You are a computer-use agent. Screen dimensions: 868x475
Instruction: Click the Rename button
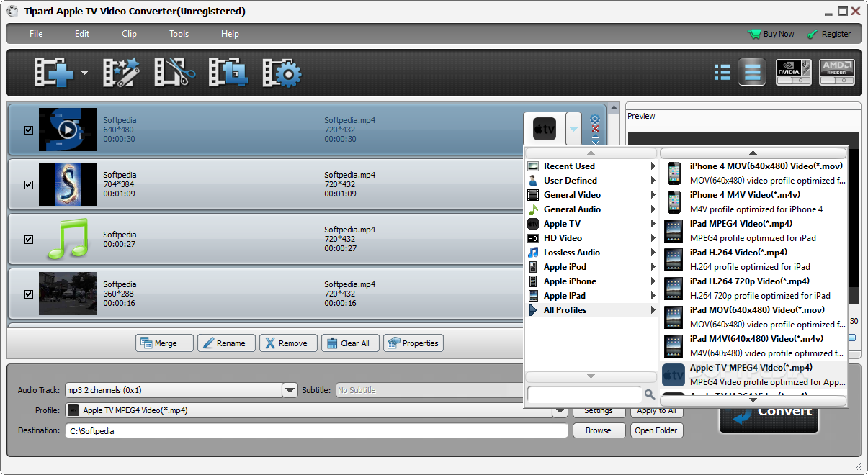[x=226, y=343]
